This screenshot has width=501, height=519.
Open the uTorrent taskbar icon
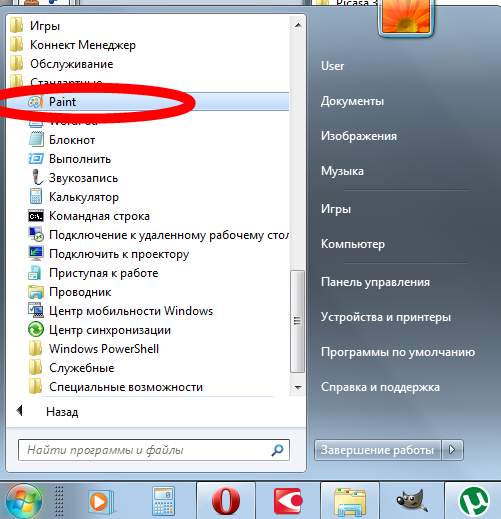coord(473,501)
